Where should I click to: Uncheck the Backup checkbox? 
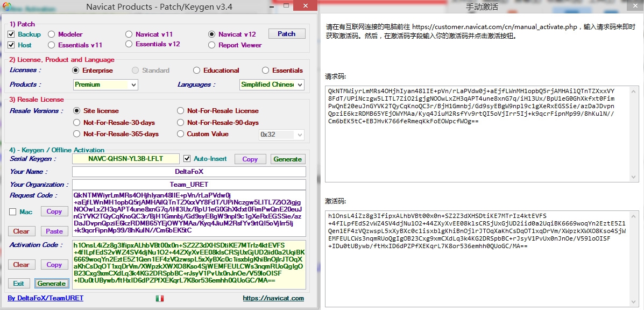pyautogui.click(x=11, y=34)
